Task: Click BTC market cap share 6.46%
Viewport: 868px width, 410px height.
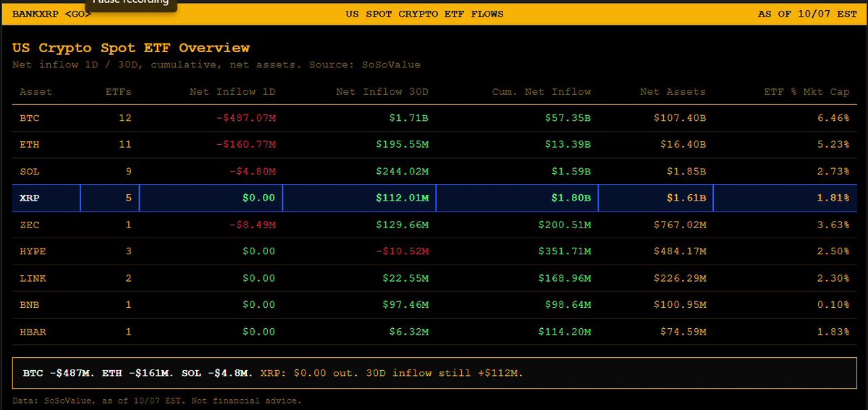Action: pyautogui.click(x=833, y=118)
